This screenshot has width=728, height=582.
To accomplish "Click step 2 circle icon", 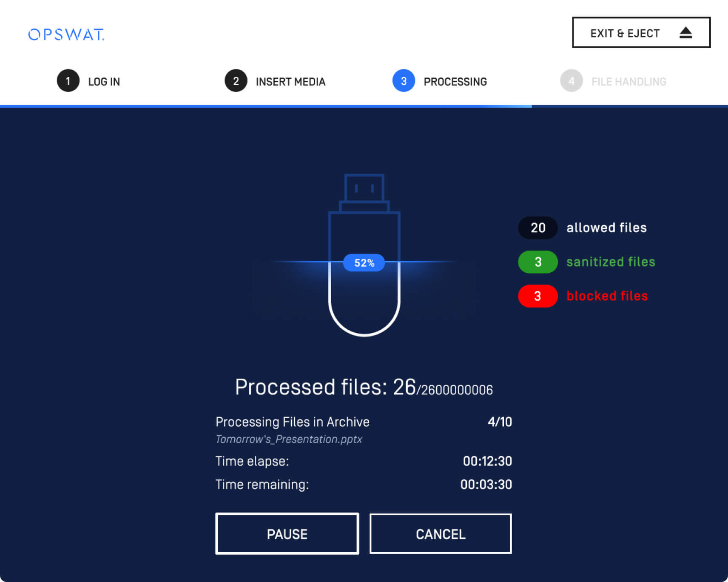I will pos(236,81).
